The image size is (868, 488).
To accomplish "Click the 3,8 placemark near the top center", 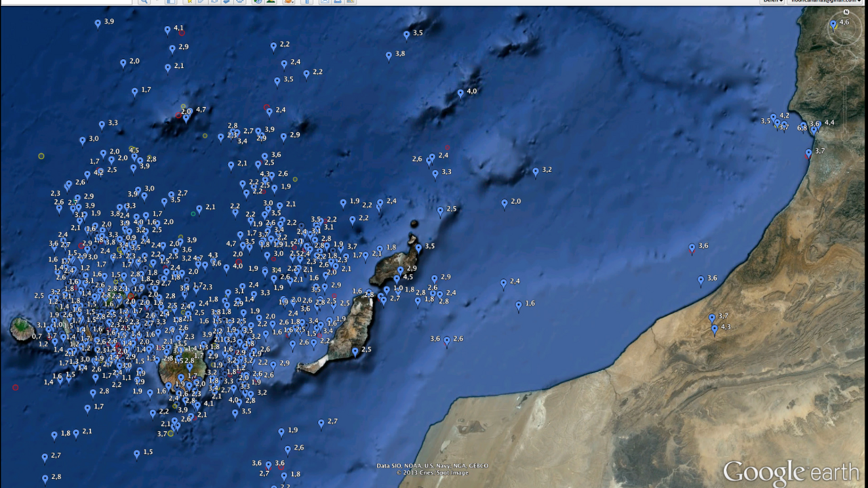I will click(389, 56).
